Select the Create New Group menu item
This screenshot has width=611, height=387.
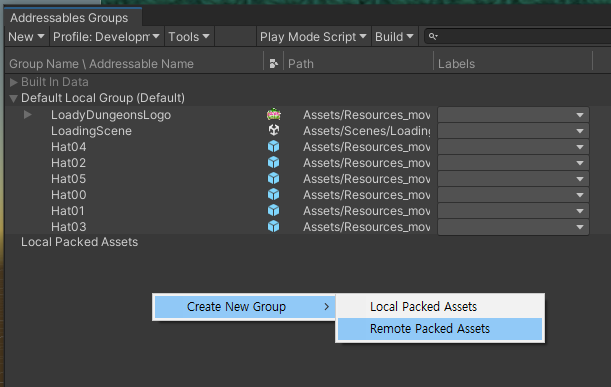pos(244,307)
